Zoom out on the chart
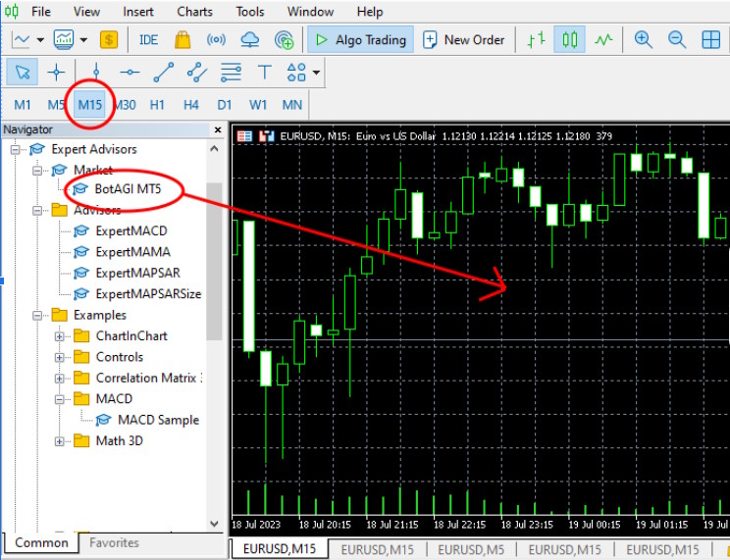Screen dimensions: 730x560 (676, 39)
